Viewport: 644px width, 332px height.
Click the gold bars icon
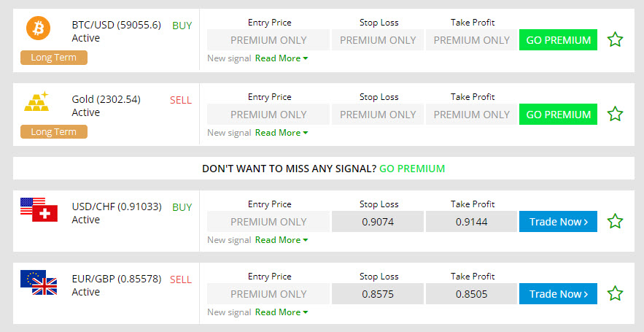36,101
